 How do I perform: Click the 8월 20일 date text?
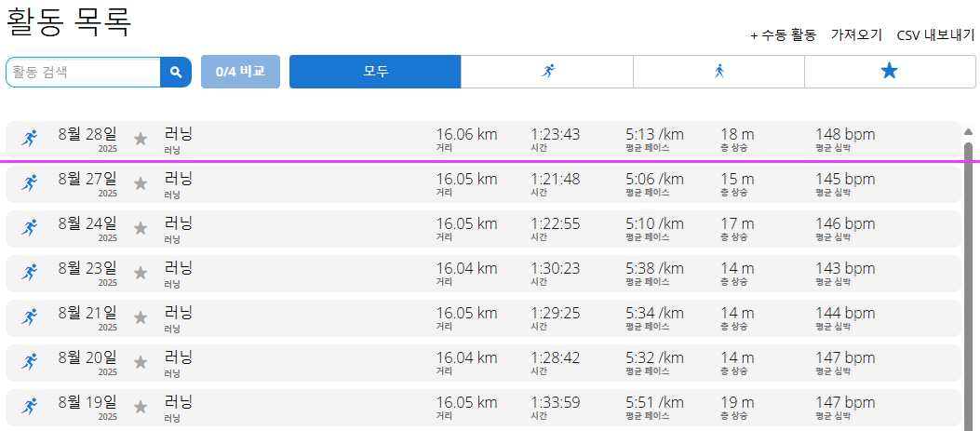(x=87, y=357)
